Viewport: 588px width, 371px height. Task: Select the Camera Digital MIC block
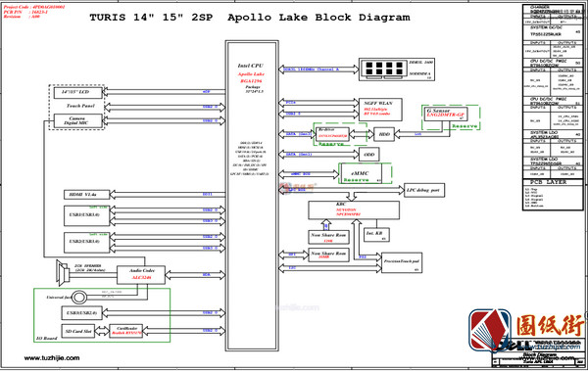[77, 120]
